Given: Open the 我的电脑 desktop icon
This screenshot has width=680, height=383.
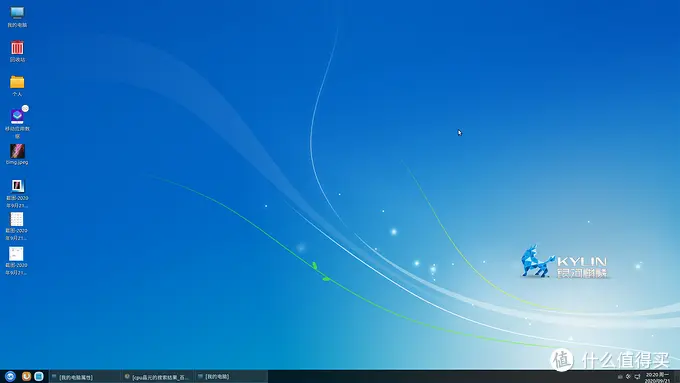Looking at the screenshot, I should 17,17.
